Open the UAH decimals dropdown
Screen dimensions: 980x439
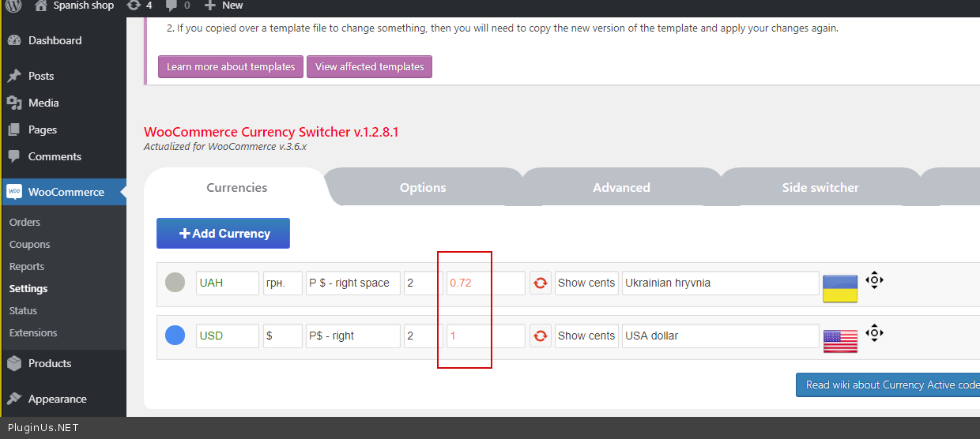click(423, 283)
